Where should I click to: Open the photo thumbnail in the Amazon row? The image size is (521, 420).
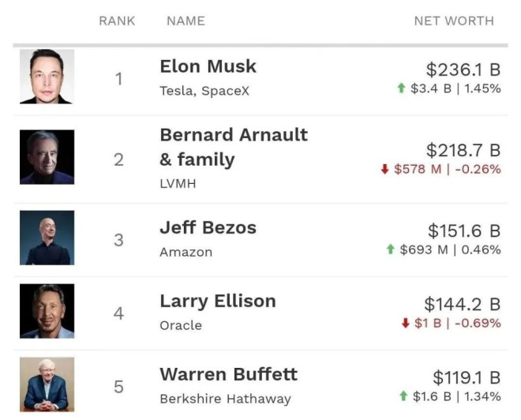[x=47, y=238]
